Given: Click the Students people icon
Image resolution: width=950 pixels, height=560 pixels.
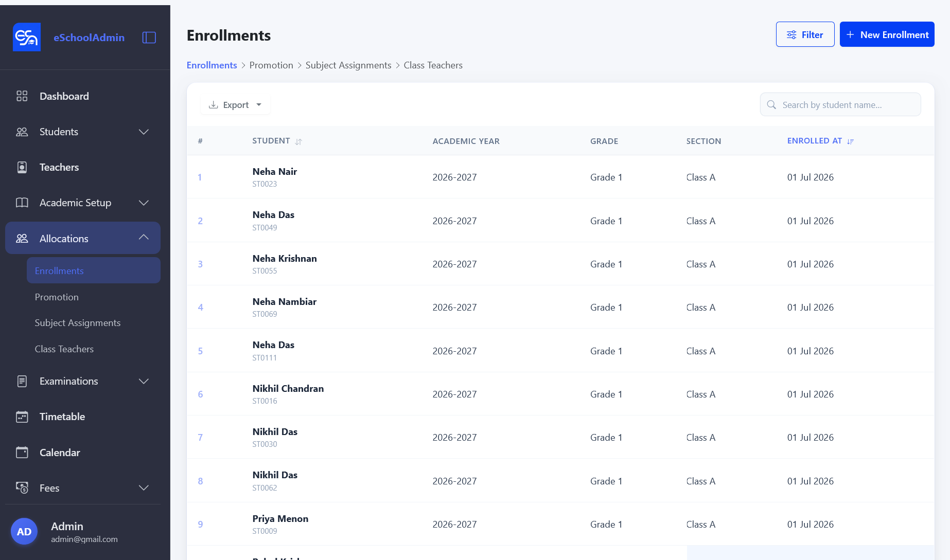Looking at the screenshot, I should point(22,132).
